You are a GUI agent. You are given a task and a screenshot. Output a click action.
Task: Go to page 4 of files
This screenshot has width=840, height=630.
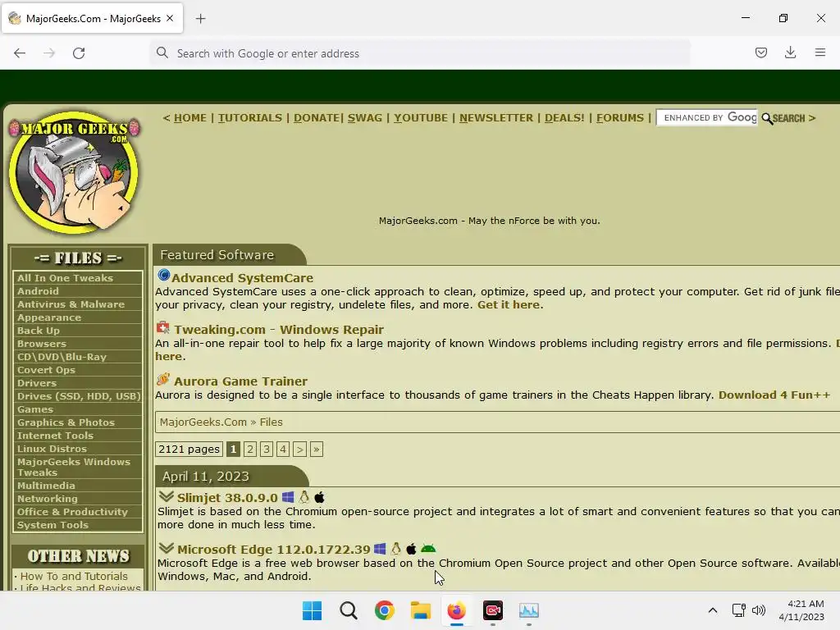(283, 449)
